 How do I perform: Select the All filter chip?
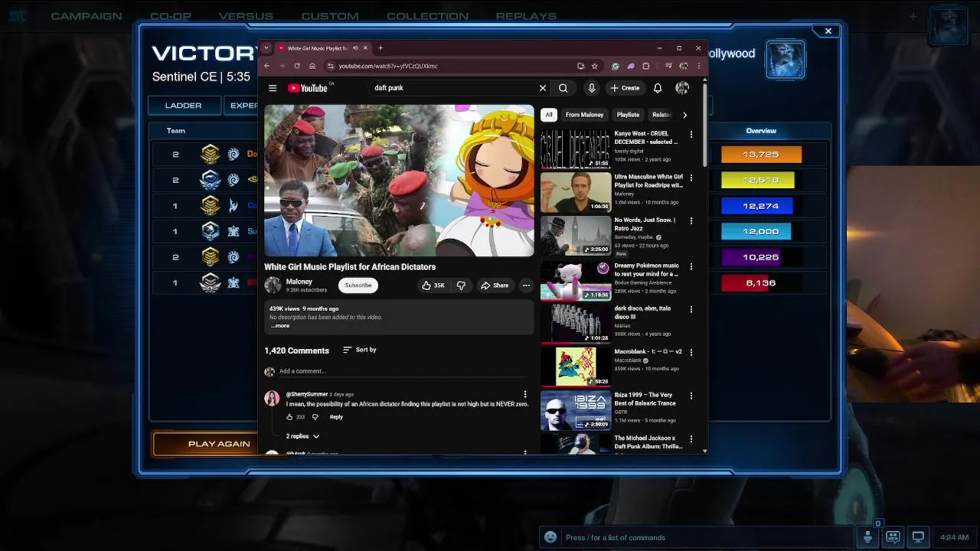(x=548, y=115)
